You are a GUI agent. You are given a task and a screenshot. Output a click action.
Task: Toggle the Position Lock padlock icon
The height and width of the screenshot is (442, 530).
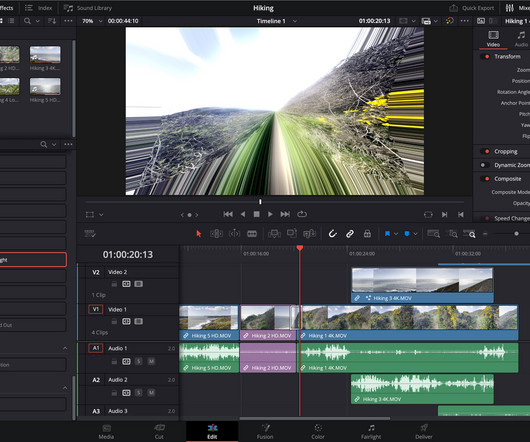[x=367, y=234]
